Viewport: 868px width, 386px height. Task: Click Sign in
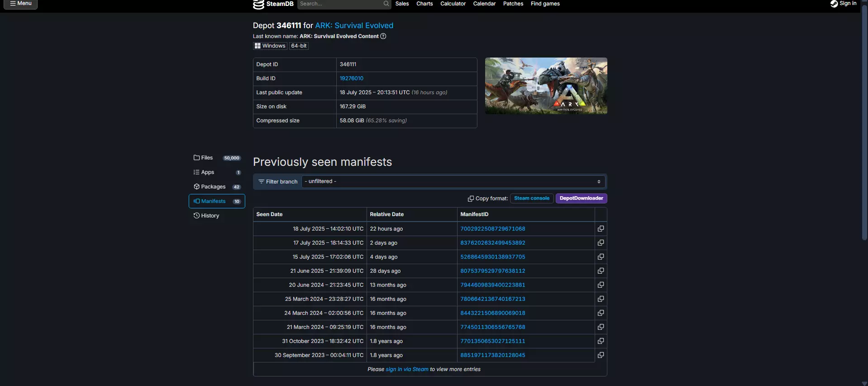coord(844,4)
